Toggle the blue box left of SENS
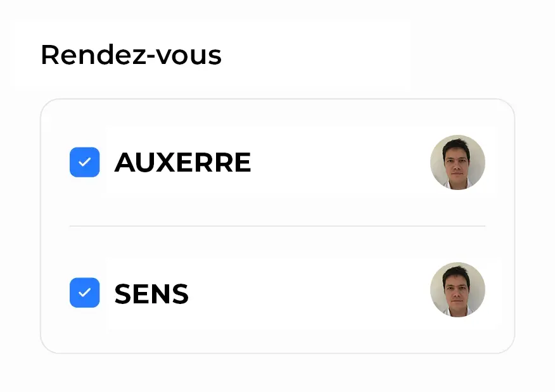The height and width of the screenshot is (392, 555). pyautogui.click(x=84, y=293)
